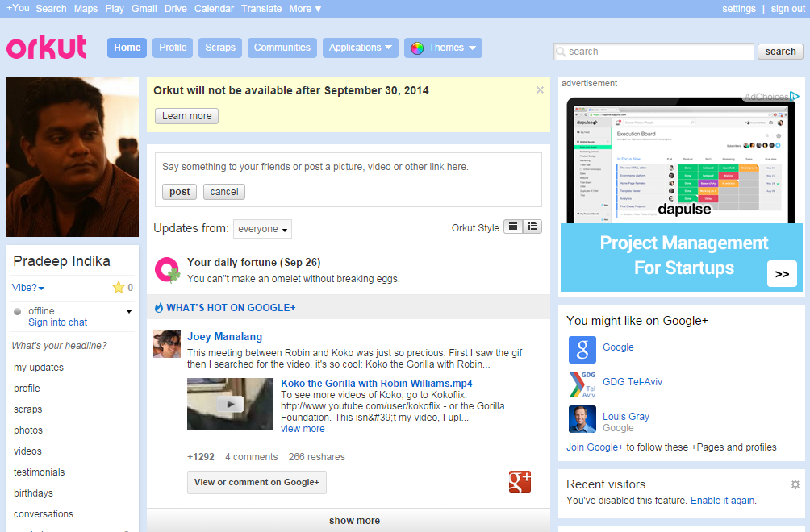Open Gmail from the top bar

pos(144,9)
